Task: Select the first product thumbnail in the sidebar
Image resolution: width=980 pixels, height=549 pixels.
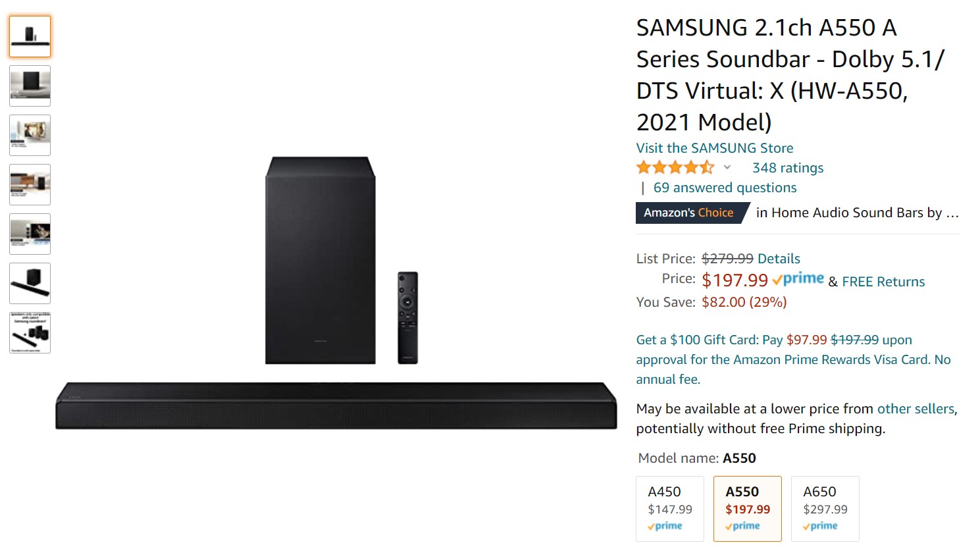Action: click(x=30, y=37)
